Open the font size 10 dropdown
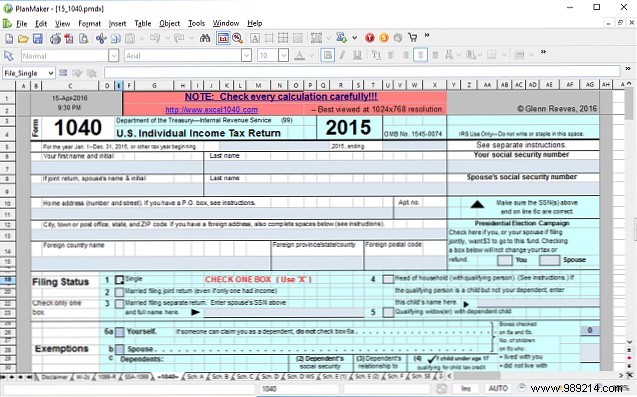This screenshot has width=637, height=397. click(x=284, y=56)
